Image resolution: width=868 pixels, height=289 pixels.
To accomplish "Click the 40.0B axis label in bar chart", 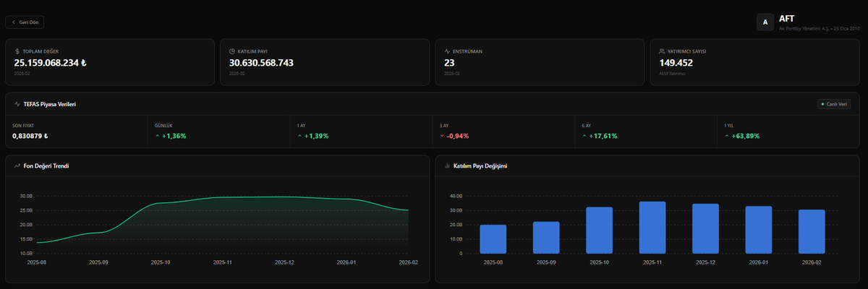I will tap(455, 196).
